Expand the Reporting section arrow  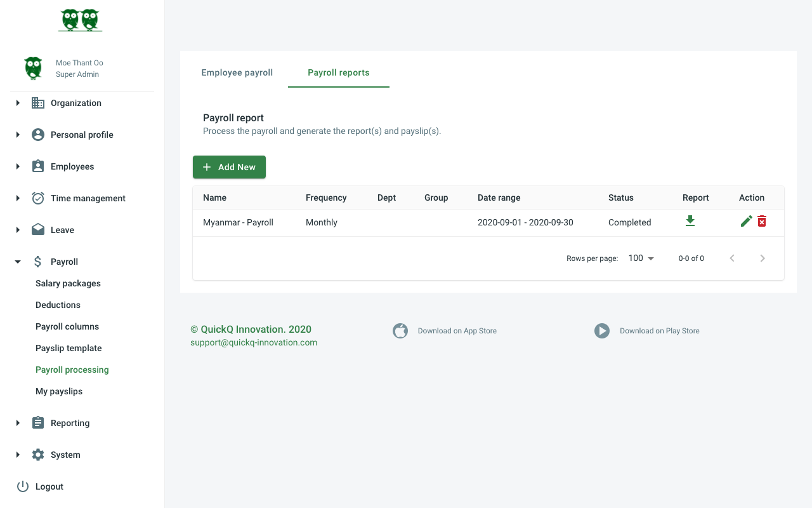click(18, 423)
